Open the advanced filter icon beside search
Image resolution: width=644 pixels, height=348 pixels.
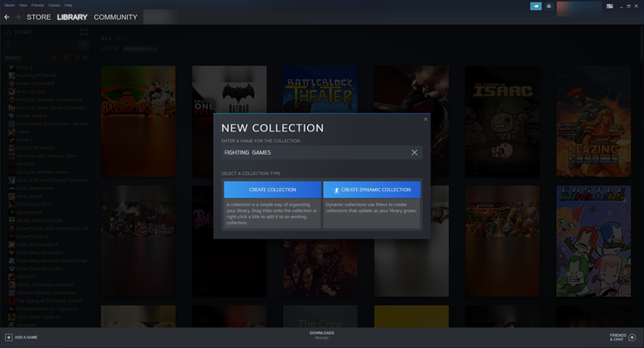pyautogui.click(x=84, y=44)
